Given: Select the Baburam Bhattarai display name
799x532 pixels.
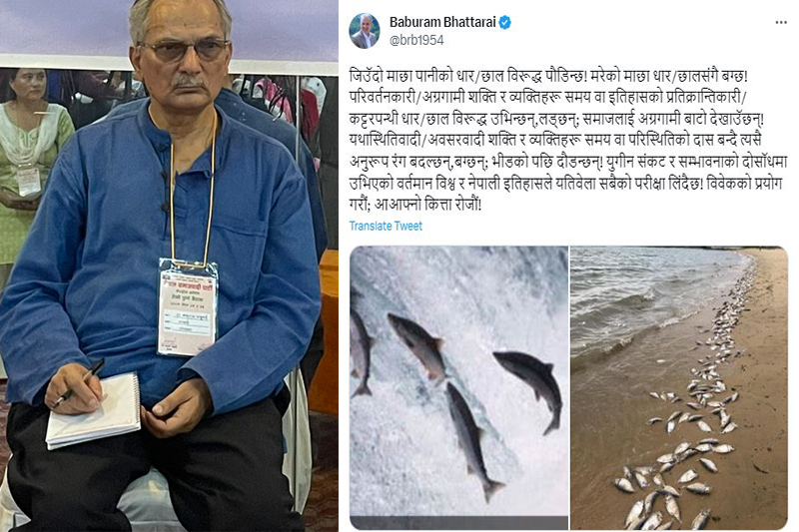Looking at the screenshot, I should (x=442, y=22).
